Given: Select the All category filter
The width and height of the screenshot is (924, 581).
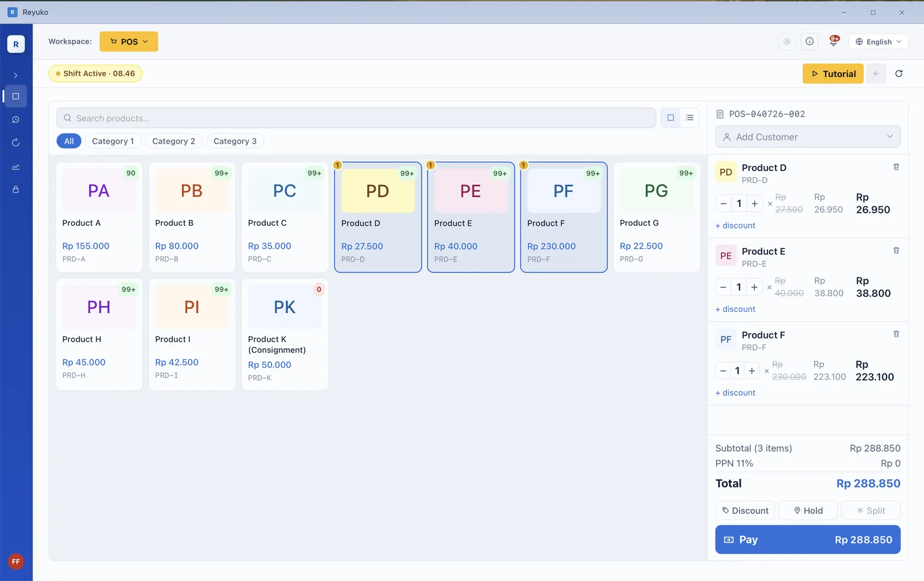Looking at the screenshot, I should pos(69,141).
